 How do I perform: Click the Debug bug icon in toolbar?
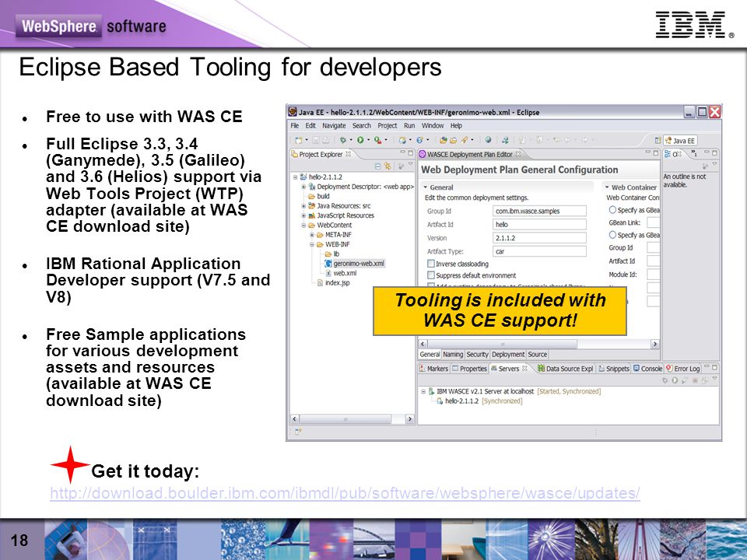(343, 140)
